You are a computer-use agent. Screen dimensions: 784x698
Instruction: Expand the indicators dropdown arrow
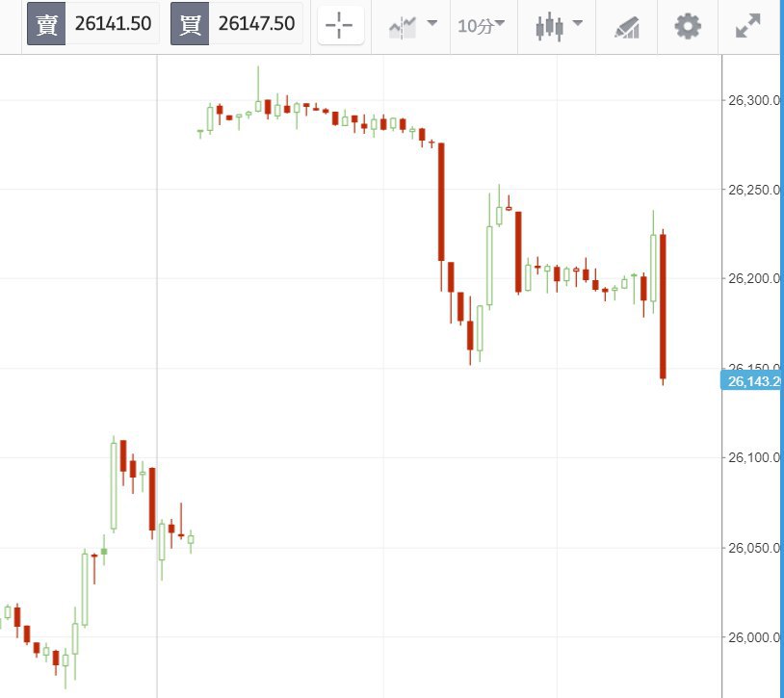(431, 24)
